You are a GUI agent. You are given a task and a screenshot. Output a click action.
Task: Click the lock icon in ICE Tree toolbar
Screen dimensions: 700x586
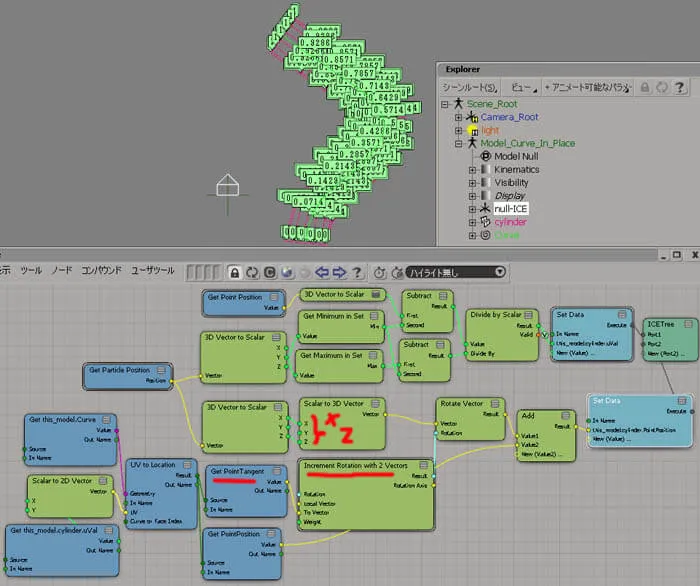click(234, 272)
